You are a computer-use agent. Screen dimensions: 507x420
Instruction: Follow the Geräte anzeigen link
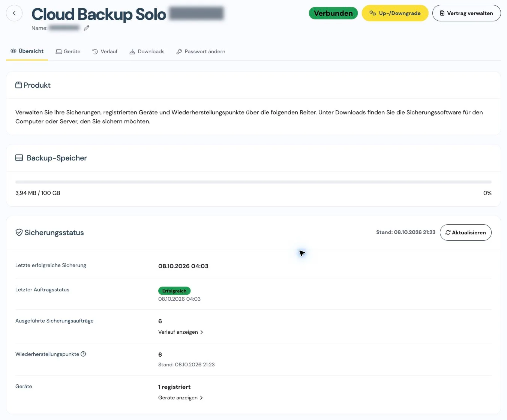181,398
